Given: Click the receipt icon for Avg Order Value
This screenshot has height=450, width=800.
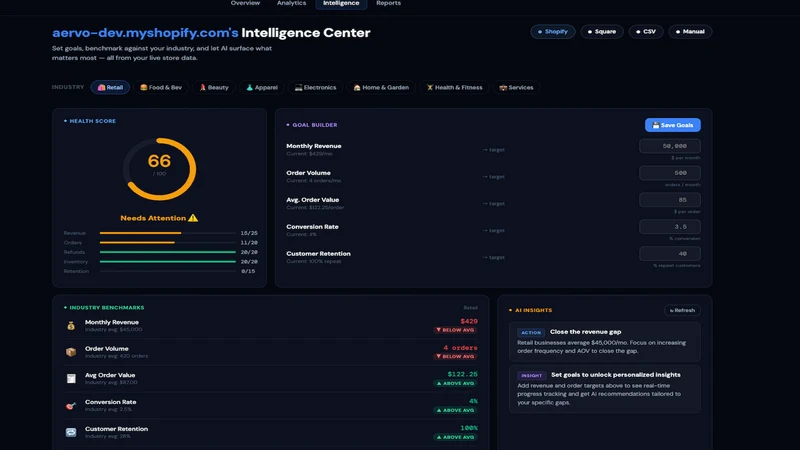Looking at the screenshot, I should tap(71, 379).
